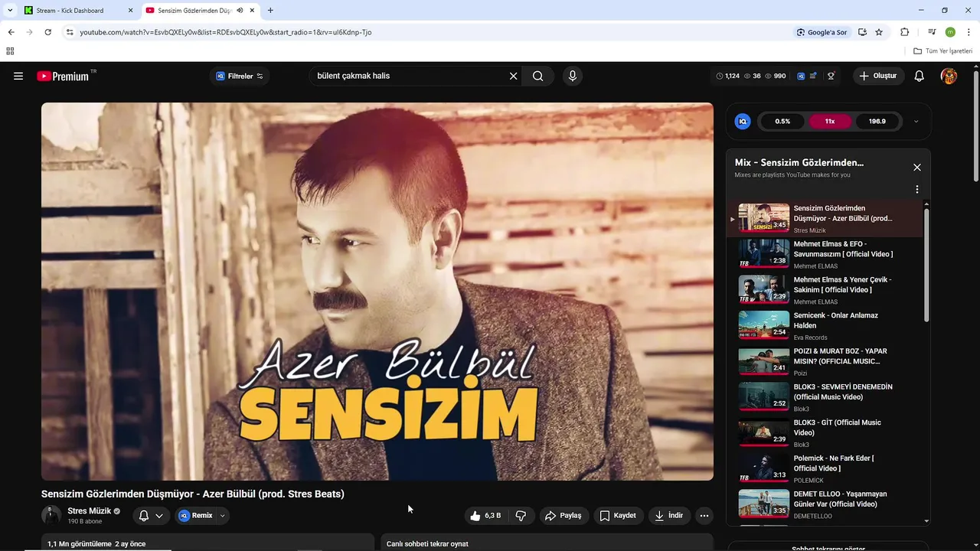Open more actions three-dot button below video

coord(704,516)
